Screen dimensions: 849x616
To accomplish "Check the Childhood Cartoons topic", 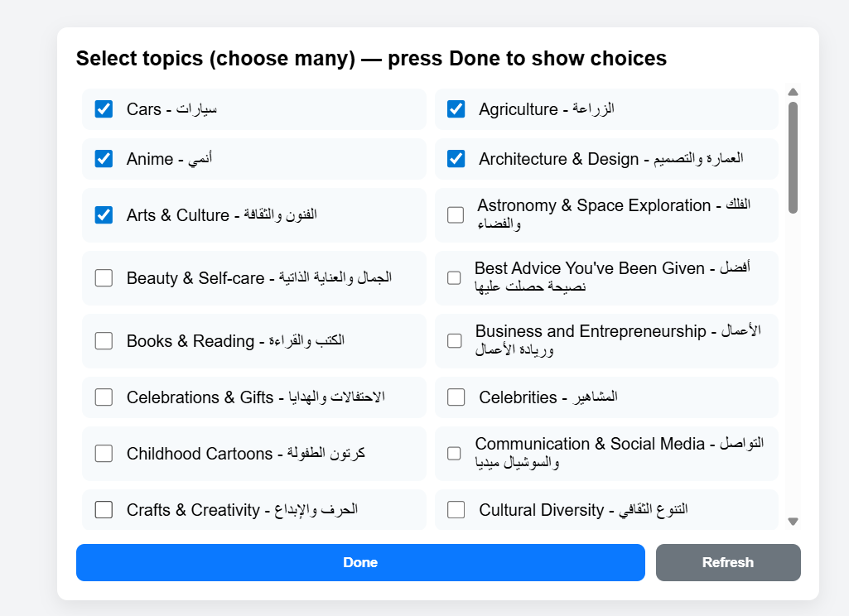I will pos(104,454).
